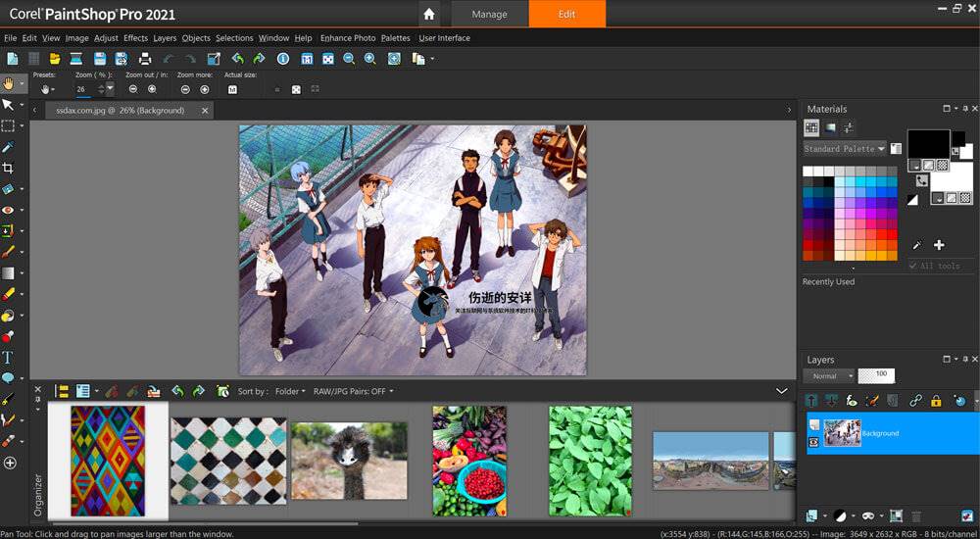Click the Resize image toolbar icon
The image size is (980, 539).
pyautogui.click(x=214, y=59)
